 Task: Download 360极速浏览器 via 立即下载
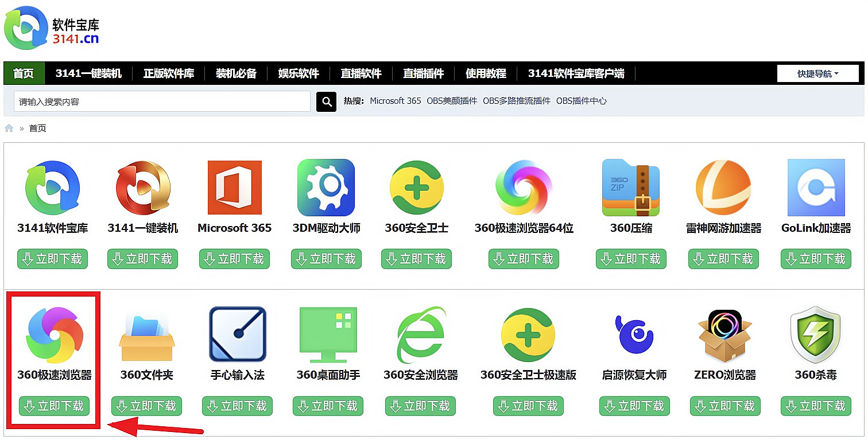coord(55,406)
